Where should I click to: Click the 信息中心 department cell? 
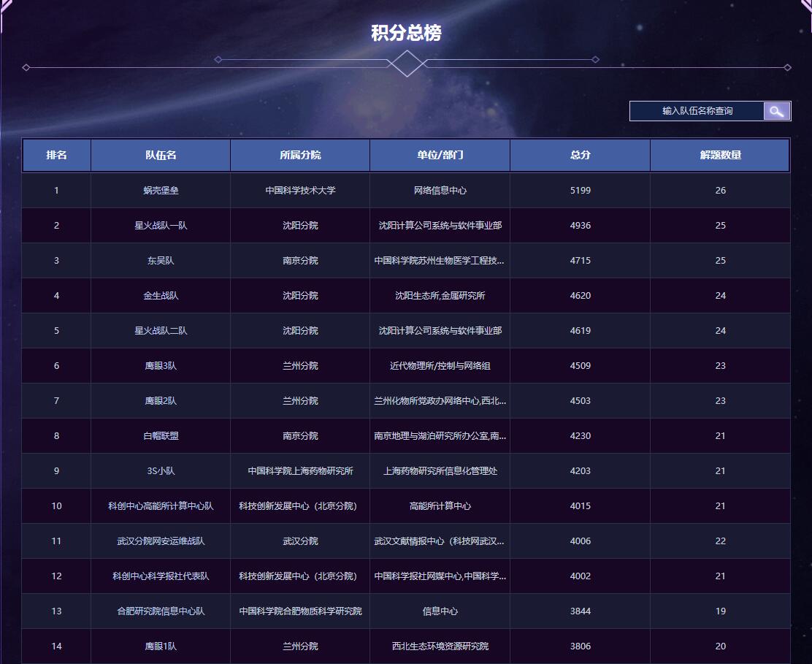click(x=440, y=611)
